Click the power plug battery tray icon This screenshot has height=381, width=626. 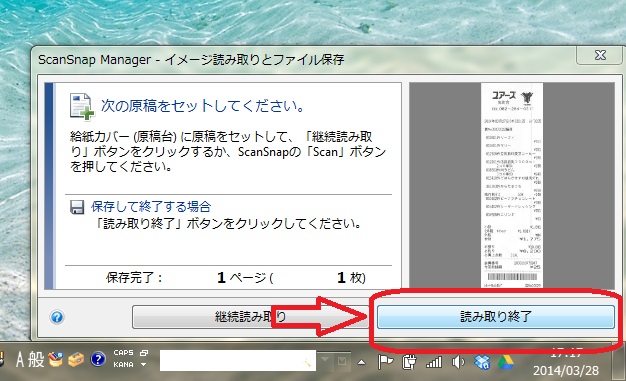tap(409, 362)
